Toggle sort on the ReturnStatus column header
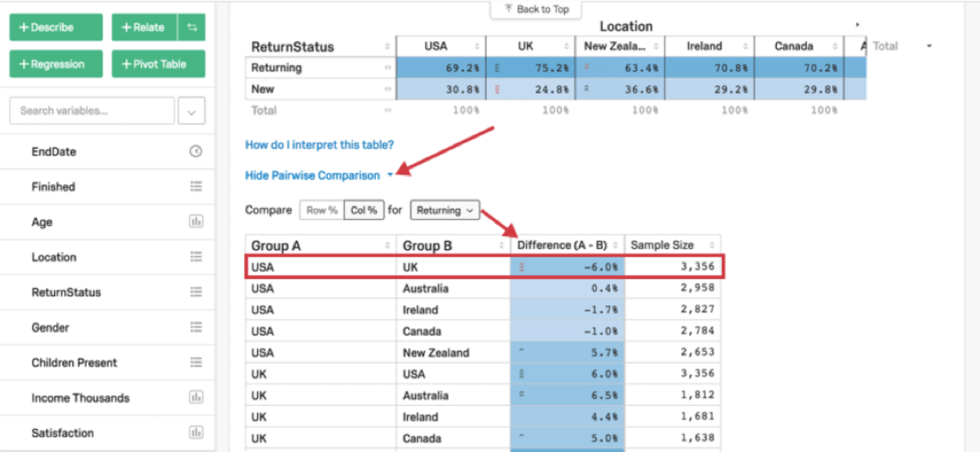The height and width of the screenshot is (452, 980). [x=388, y=46]
